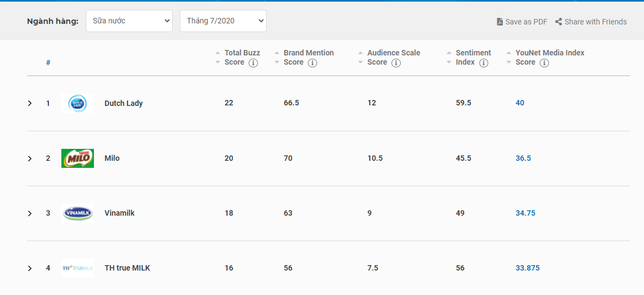Open the Tháng 7/2020 month dropdown

pos(223,21)
